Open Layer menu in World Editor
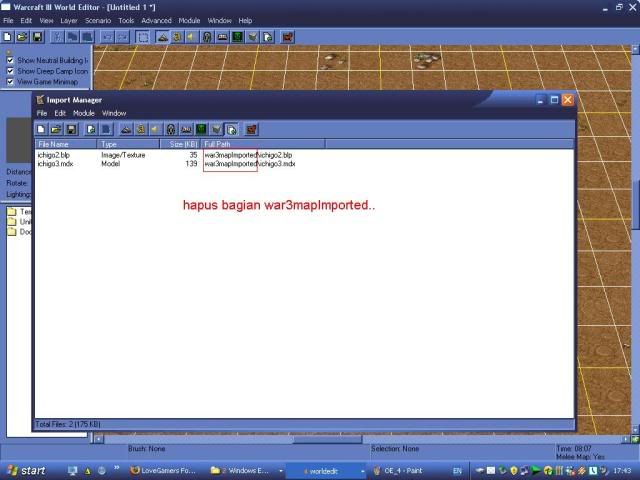 tap(69, 20)
